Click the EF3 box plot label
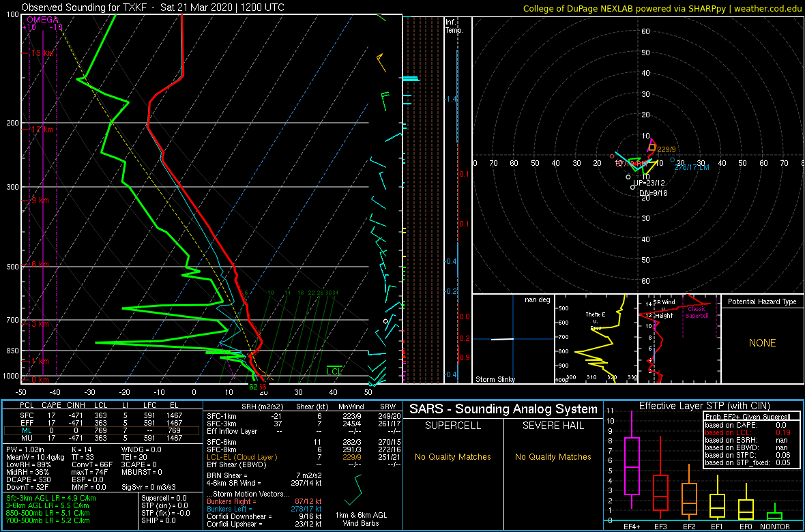This screenshot has height=532, width=805. tap(661, 527)
